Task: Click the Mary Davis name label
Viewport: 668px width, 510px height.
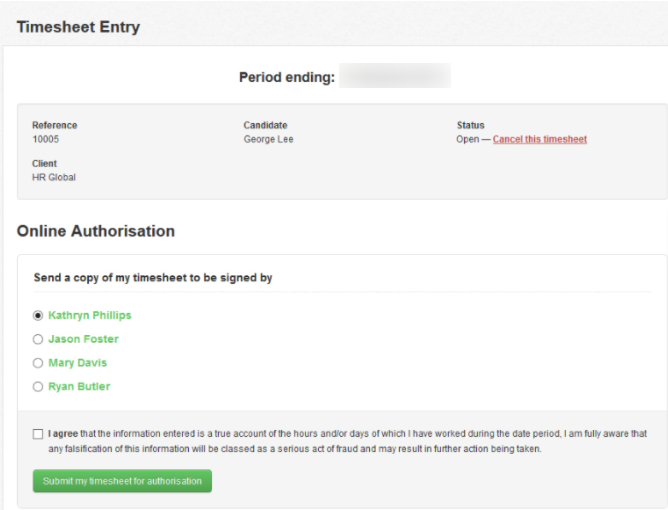Action: tap(78, 363)
